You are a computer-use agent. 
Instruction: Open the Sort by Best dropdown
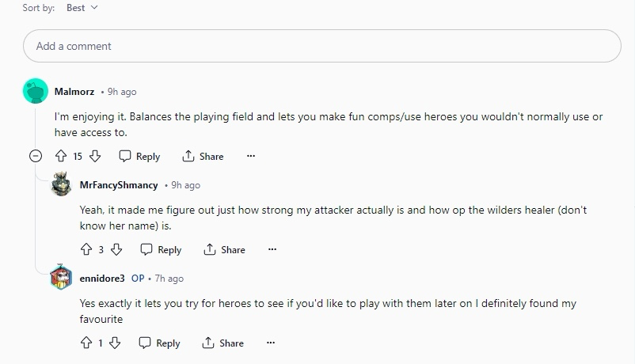[x=82, y=8]
